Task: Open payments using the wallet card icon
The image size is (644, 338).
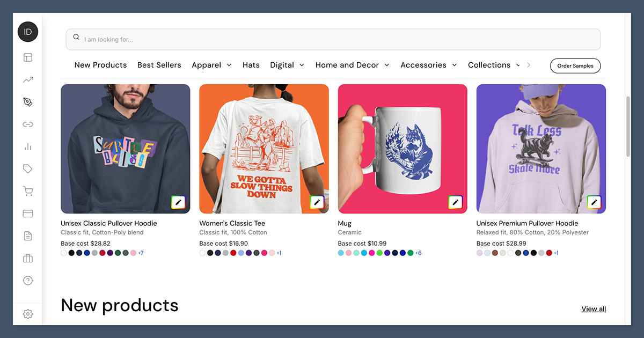Action: (28, 214)
